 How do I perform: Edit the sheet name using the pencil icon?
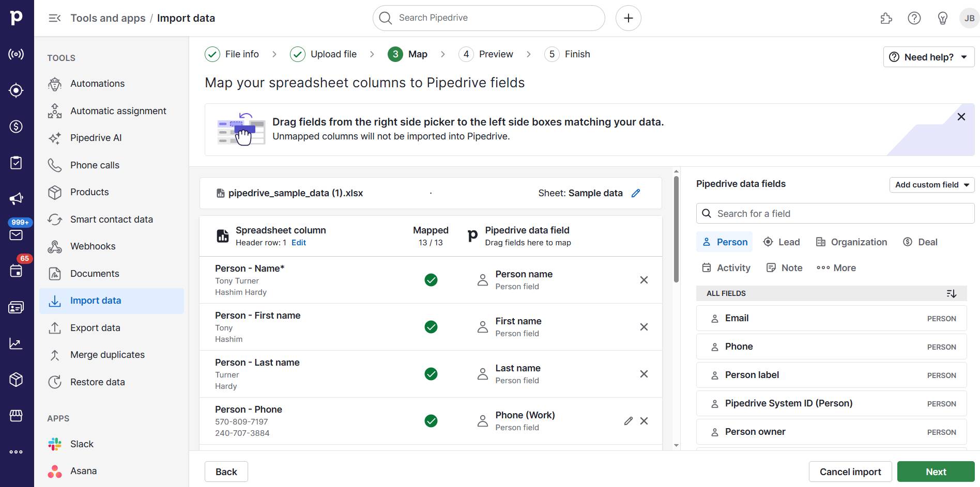[x=635, y=193]
